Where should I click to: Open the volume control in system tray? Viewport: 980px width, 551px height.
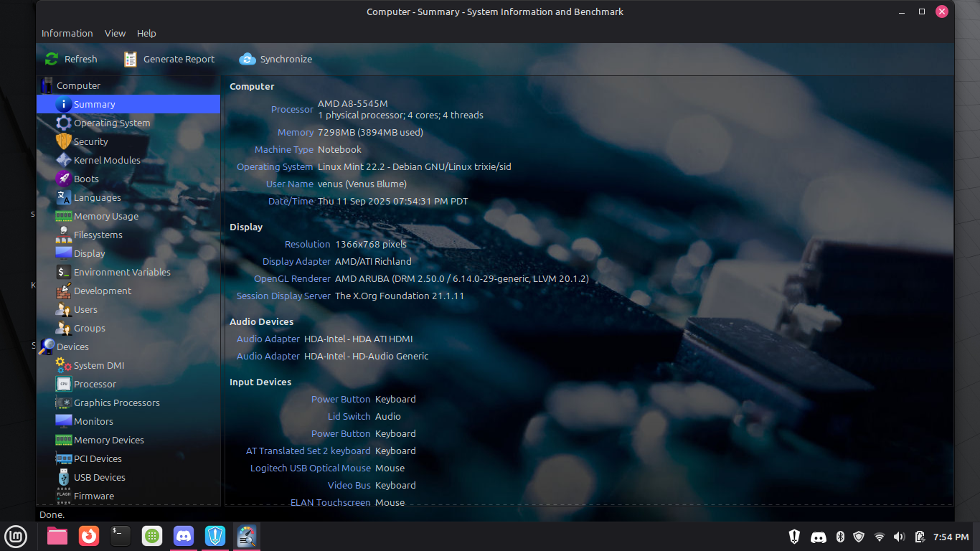(x=899, y=537)
